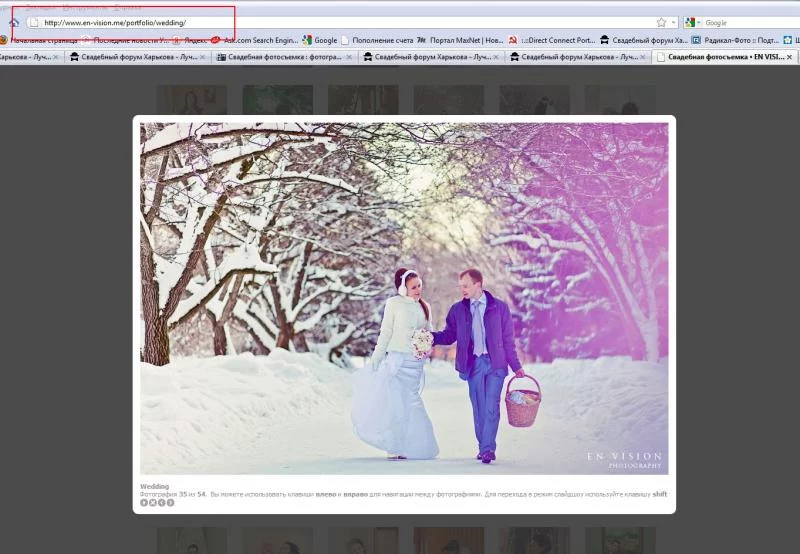Open the Свадебный форум Ха... bookmark in bookmarks bar
This screenshot has width=800, height=554.
tap(644, 40)
